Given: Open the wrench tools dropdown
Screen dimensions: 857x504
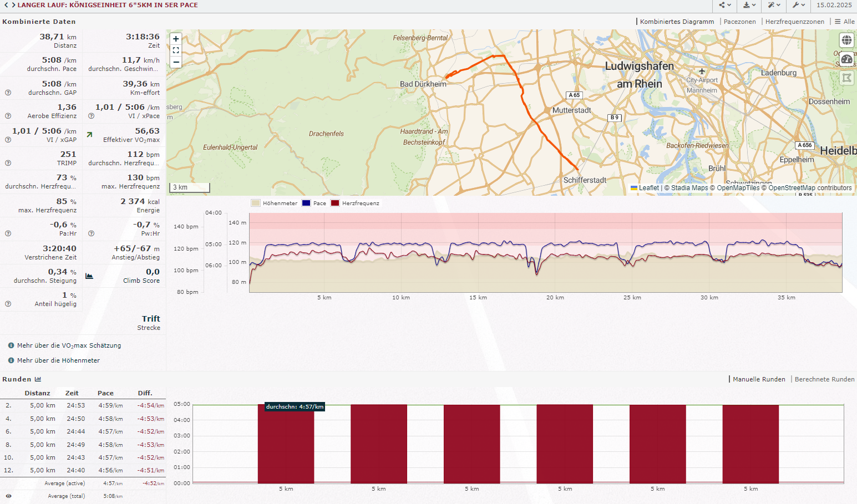Looking at the screenshot, I should 799,5.
